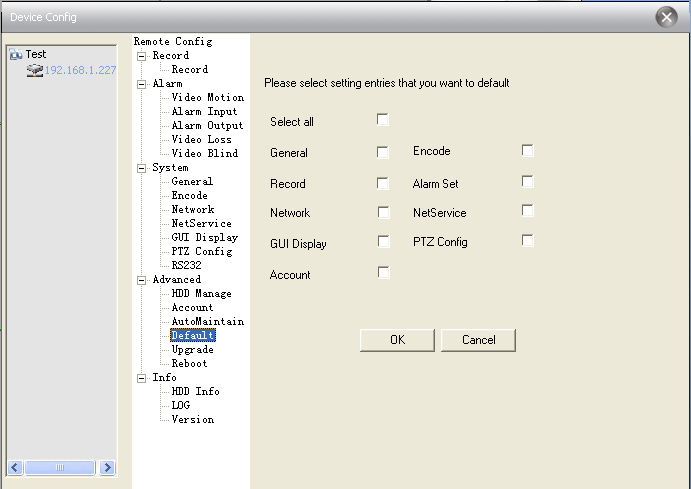Collapse the Alarm tree node
This screenshot has width=691, height=489.
tap(141, 84)
